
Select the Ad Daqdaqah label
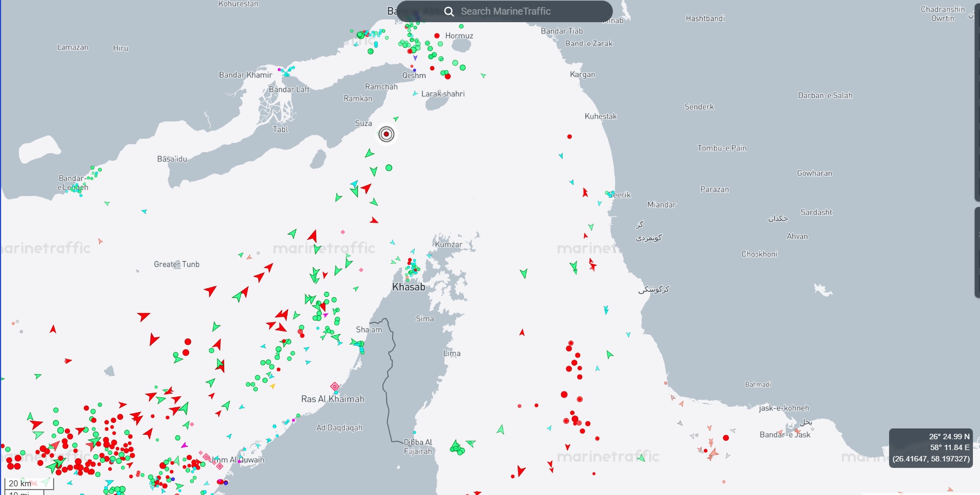coord(339,428)
